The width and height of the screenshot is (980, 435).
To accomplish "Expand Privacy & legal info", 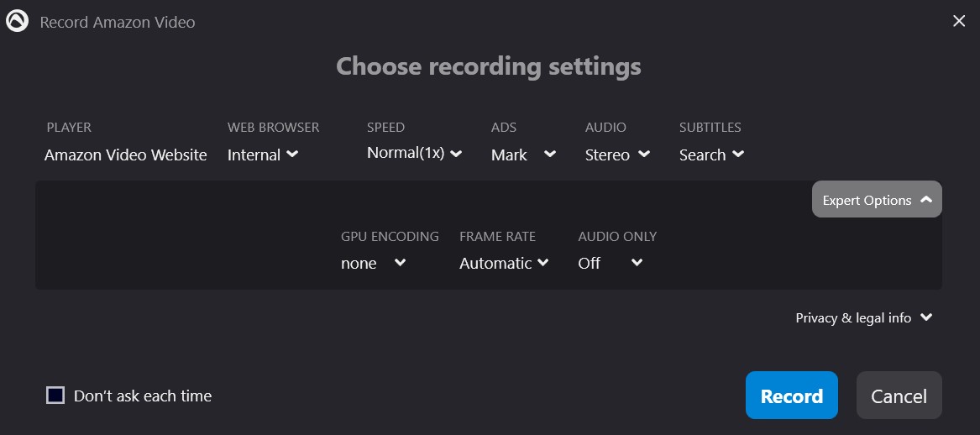I will pyautogui.click(x=864, y=317).
